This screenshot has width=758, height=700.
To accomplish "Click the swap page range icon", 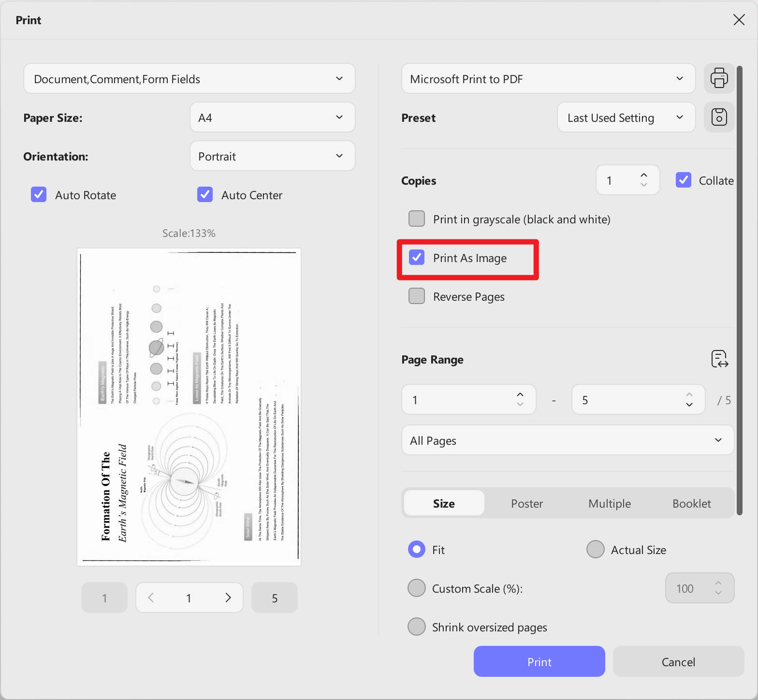I will coord(719,359).
